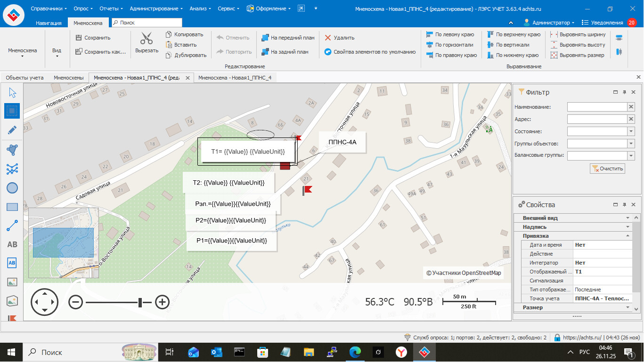Switch to the Объекты учета tab
Image resolution: width=644 pixels, height=362 pixels.
(x=24, y=78)
